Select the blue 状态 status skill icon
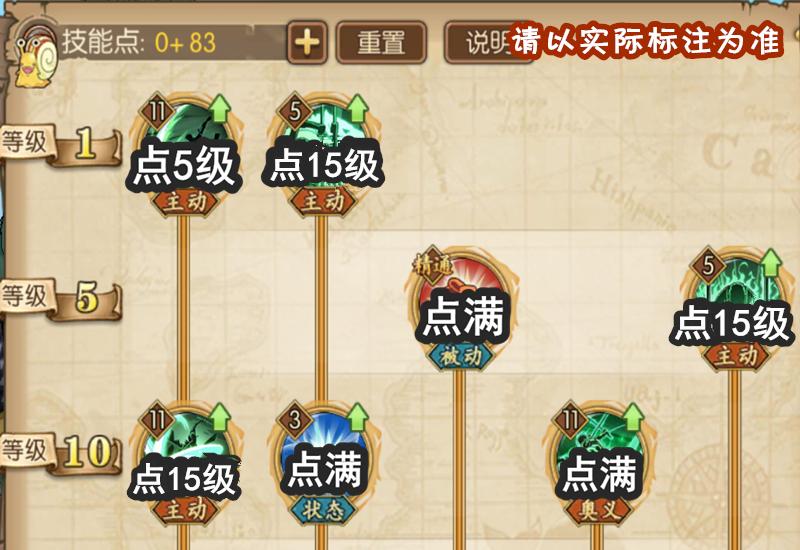This screenshot has height=550, width=800. pyautogui.click(x=323, y=463)
